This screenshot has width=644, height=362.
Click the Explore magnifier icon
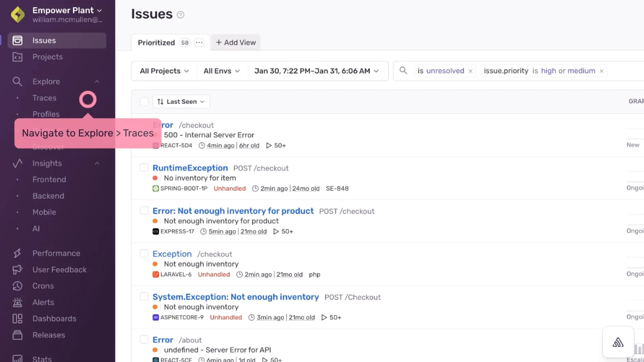pos(17,81)
